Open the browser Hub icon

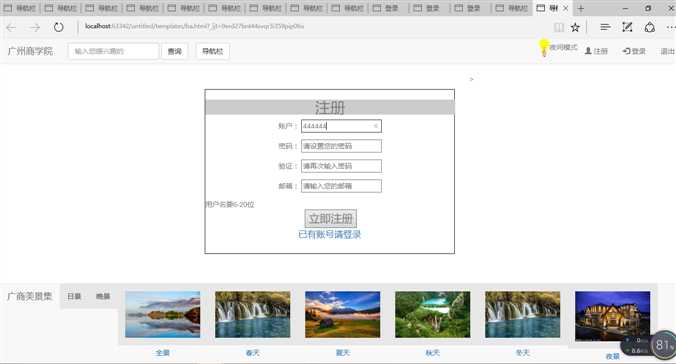click(x=605, y=27)
